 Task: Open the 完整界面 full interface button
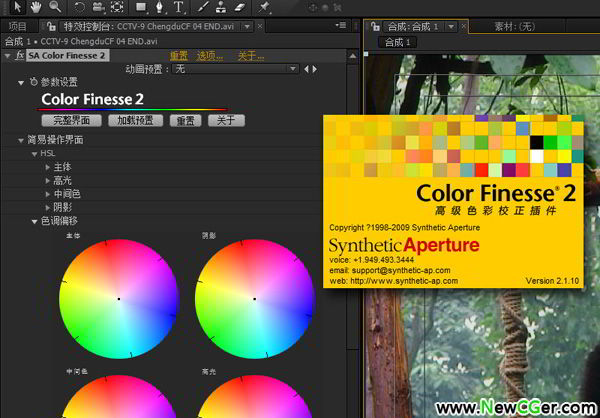click(x=72, y=121)
